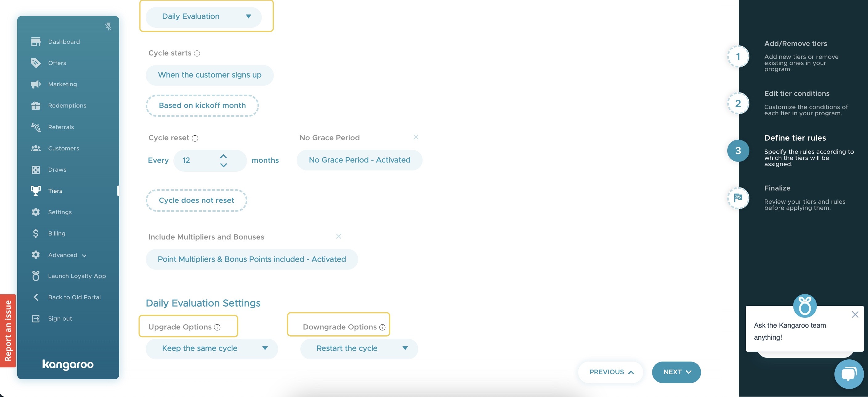Image resolution: width=868 pixels, height=397 pixels.
Task: Click the info icon beside Cycle starts
Action: pos(197,54)
